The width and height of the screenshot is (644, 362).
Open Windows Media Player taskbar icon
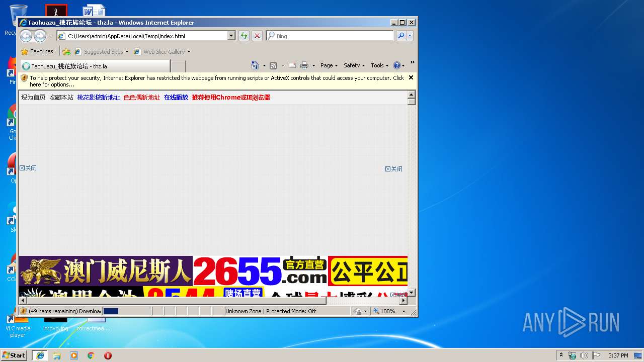click(x=74, y=355)
